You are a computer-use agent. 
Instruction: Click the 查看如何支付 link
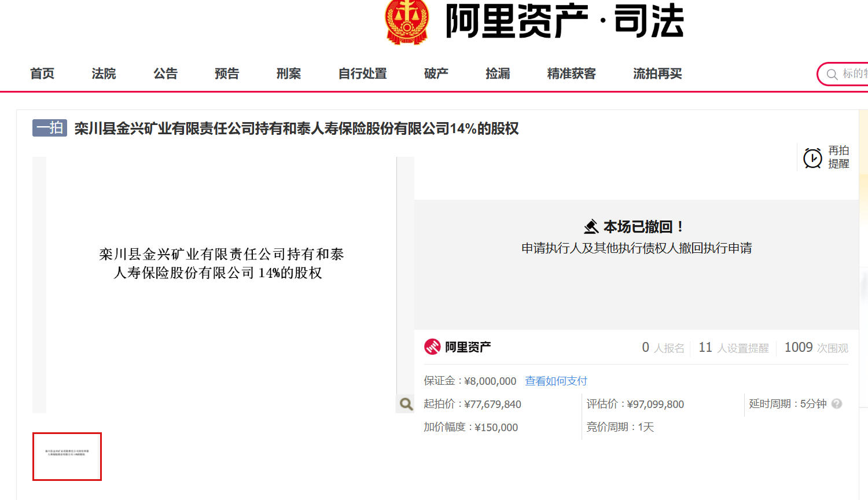tap(556, 381)
